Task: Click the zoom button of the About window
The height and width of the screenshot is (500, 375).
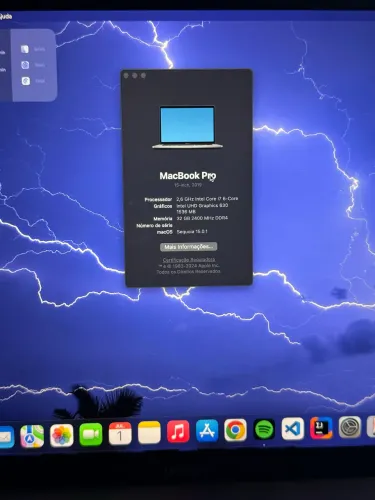Action: coord(143,76)
